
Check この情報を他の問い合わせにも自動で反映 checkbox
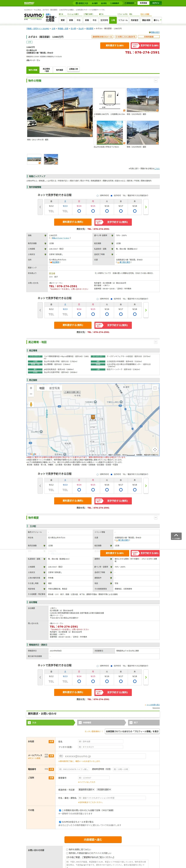tap(60, 810)
